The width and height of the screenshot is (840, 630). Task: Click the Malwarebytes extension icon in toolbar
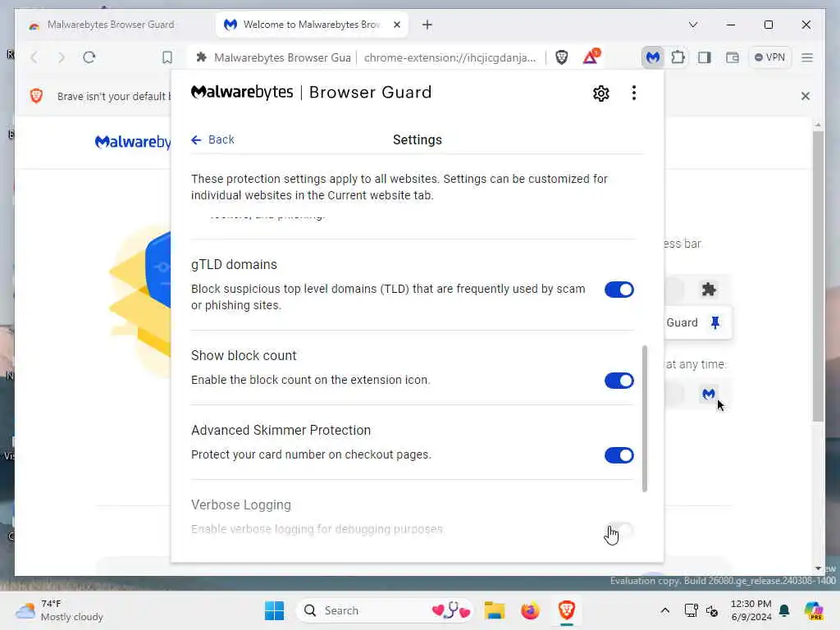pyautogui.click(x=652, y=57)
